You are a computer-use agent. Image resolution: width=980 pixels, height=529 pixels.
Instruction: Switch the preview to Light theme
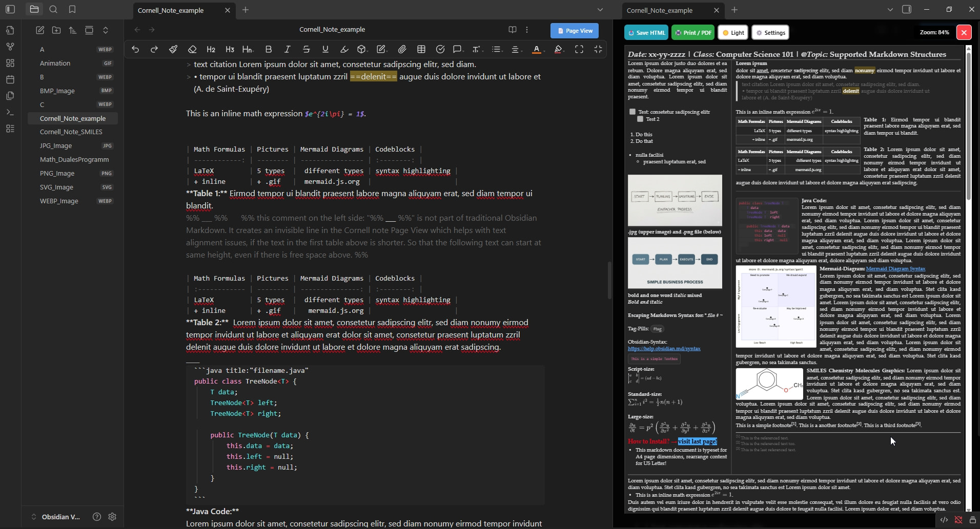point(733,33)
